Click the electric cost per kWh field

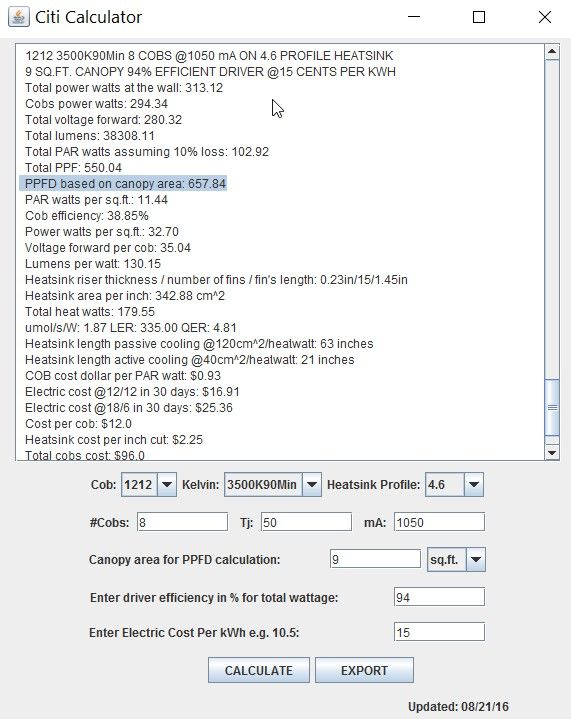tap(439, 632)
